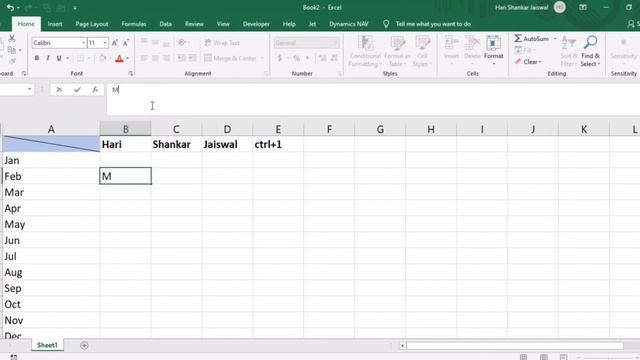Image resolution: width=640 pixels, height=360 pixels.
Task: Open Format as Table gallery
Action: pyautogui.click(x=397, y=51)
